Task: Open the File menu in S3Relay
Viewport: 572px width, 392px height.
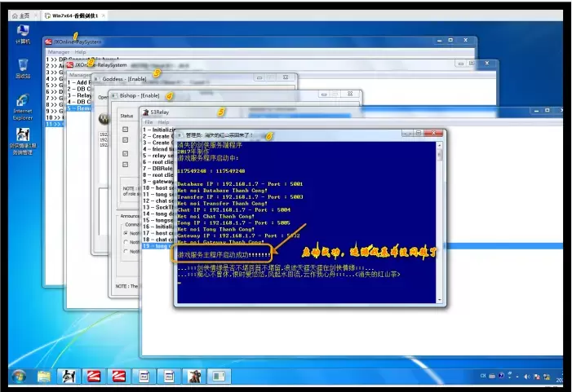Action: [x=149, y=122]
